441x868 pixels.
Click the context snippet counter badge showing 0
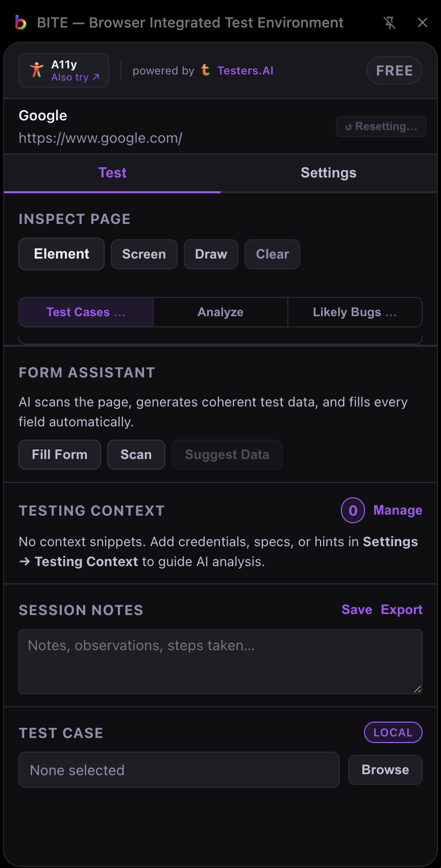[x=353, y=510]
